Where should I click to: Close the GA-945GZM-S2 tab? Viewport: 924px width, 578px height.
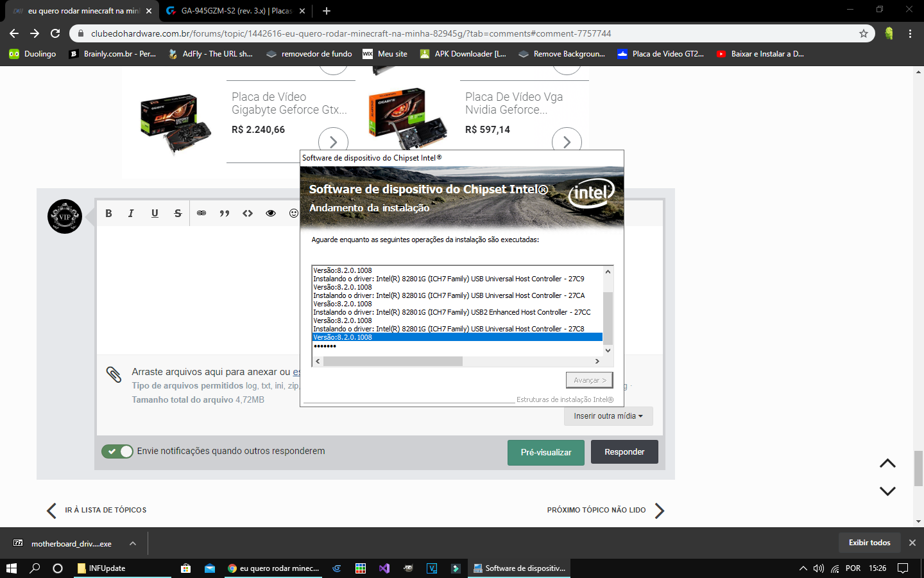click(x=302, y=11)
